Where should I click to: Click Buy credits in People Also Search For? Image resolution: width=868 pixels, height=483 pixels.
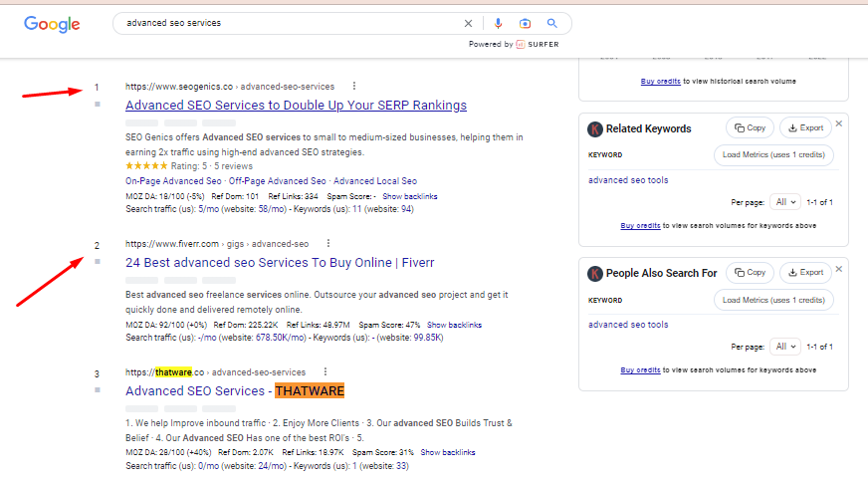(x=640, y=370)
